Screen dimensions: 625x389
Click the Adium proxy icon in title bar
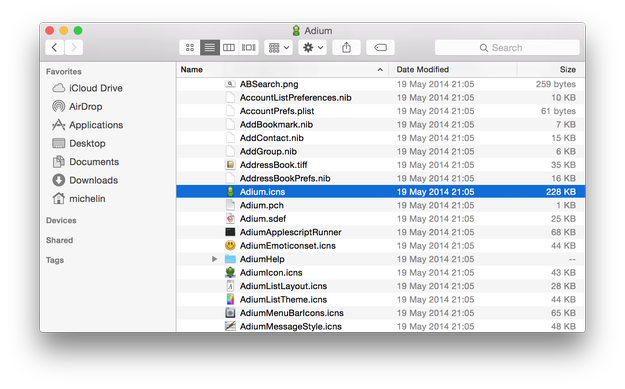click(296, 31)
